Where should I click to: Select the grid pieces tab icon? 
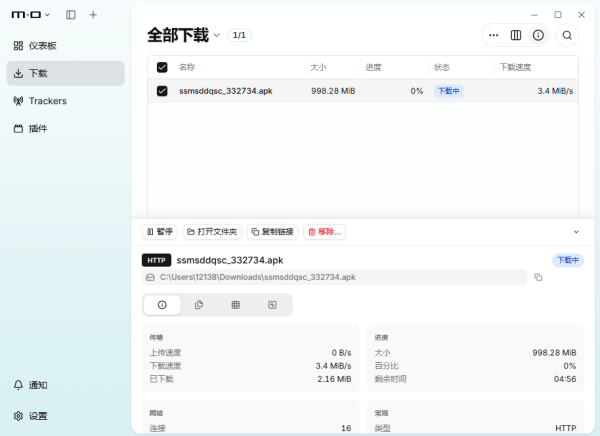(236, 305)
